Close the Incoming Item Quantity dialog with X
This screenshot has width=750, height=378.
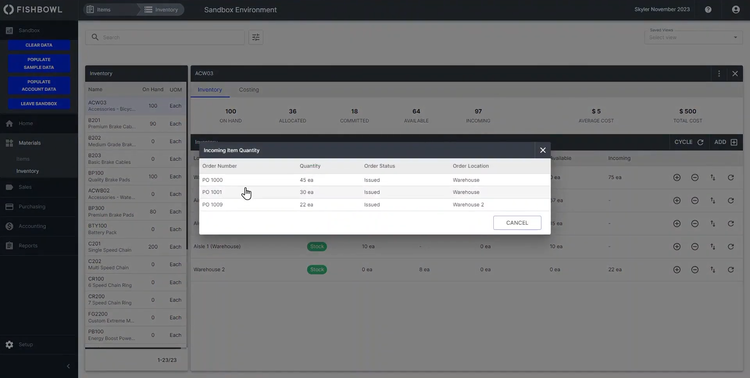(x=542, y=150)
